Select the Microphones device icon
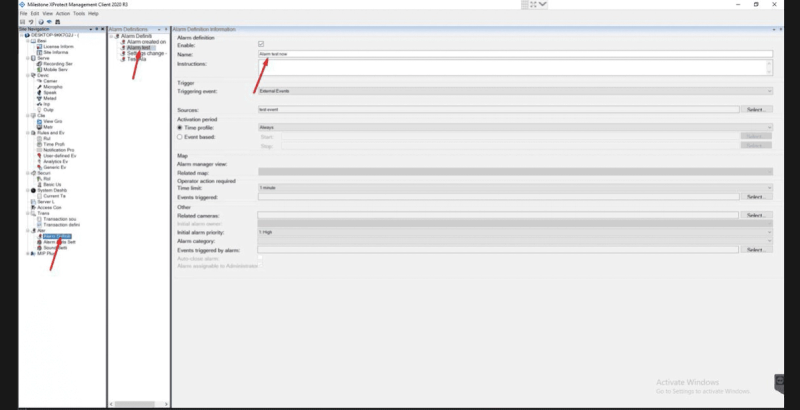The image size is (800, 410). [x=39, y=87]
